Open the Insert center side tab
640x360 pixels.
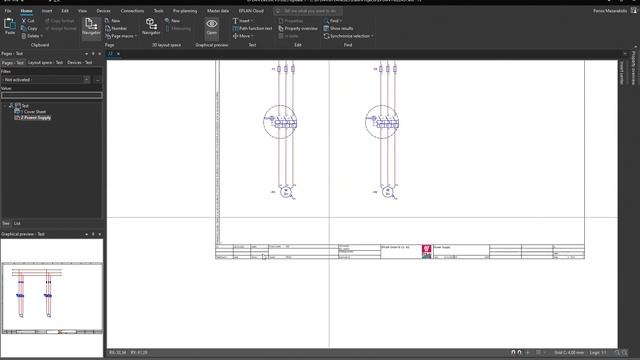pos(622,73)
